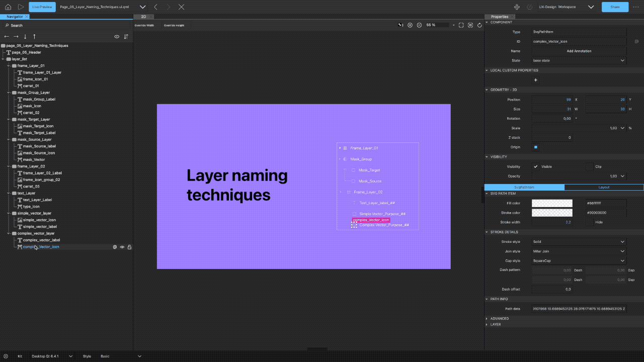Toggle visibility of complex_Vector_icon layer

[x=122, y=247]
